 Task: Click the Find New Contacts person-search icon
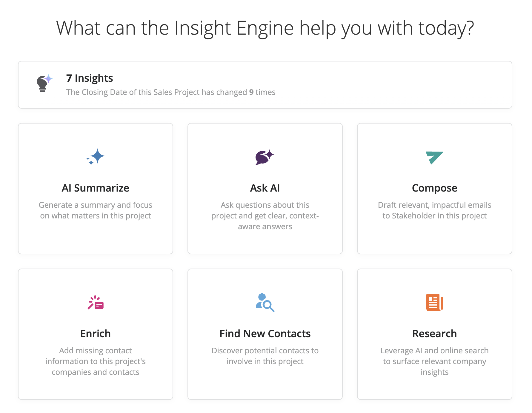(x=265, y=303)
